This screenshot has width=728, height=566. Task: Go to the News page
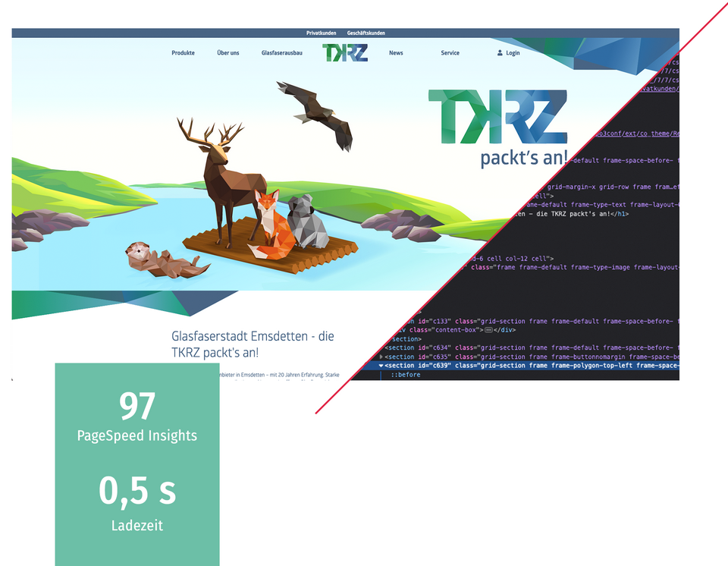tap(396, 53)
